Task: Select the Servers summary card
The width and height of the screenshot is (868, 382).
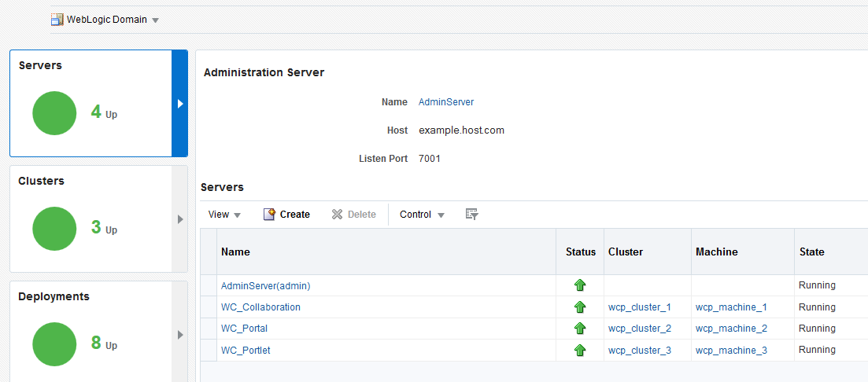Action: pos(98,104)
